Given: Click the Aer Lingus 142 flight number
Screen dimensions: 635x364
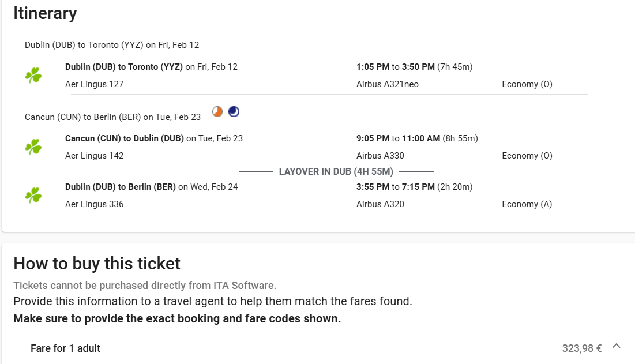Looking at the screenshot, I should click(95, 156).
